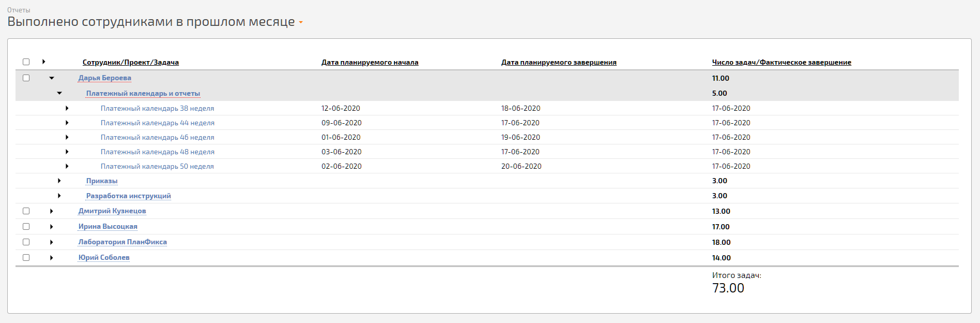Viewport: 980px width, 323px height.
Task: Go to the Отчеты breadcrumb
Action: coord(19,10)
